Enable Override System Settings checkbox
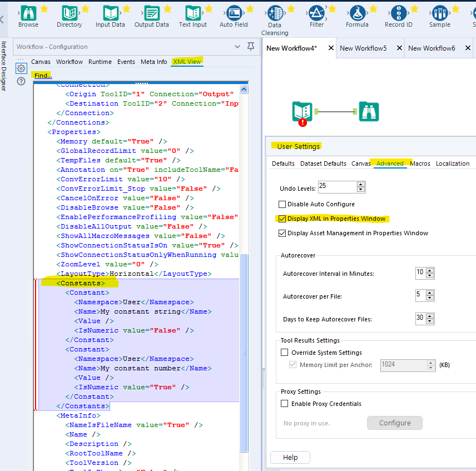Viewport: 476px width, 471px height. [285, 353]
